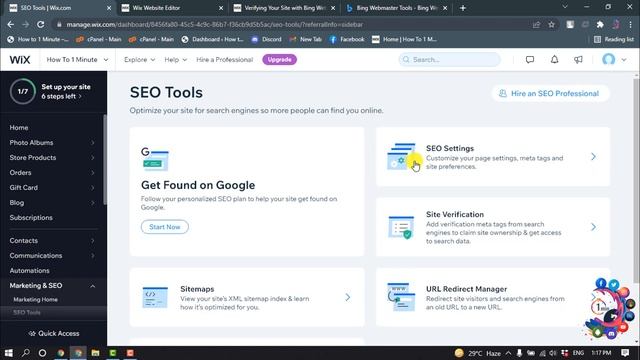Viewport: 640px width, 360px height.
Task: Open a new browser tab
Action: 462,8
